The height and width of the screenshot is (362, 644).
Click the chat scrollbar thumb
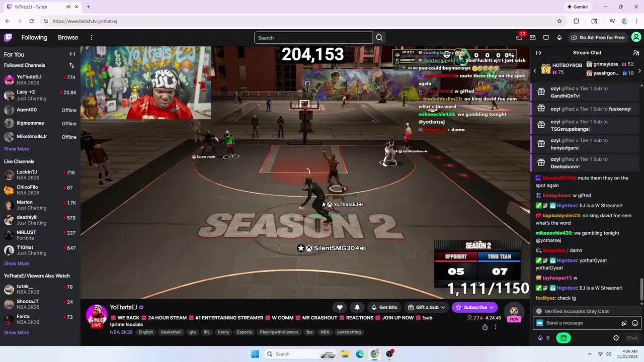coord(641,290)
